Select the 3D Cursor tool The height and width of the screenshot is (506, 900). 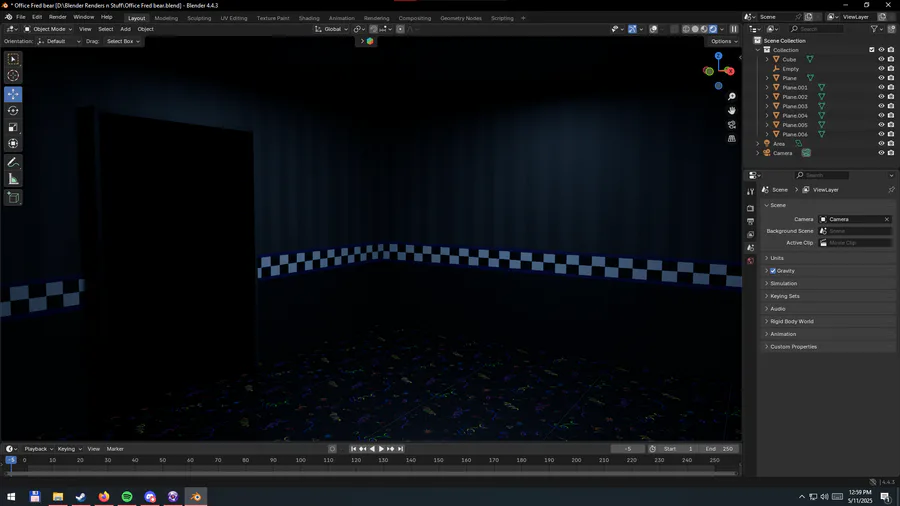point(13,75)
